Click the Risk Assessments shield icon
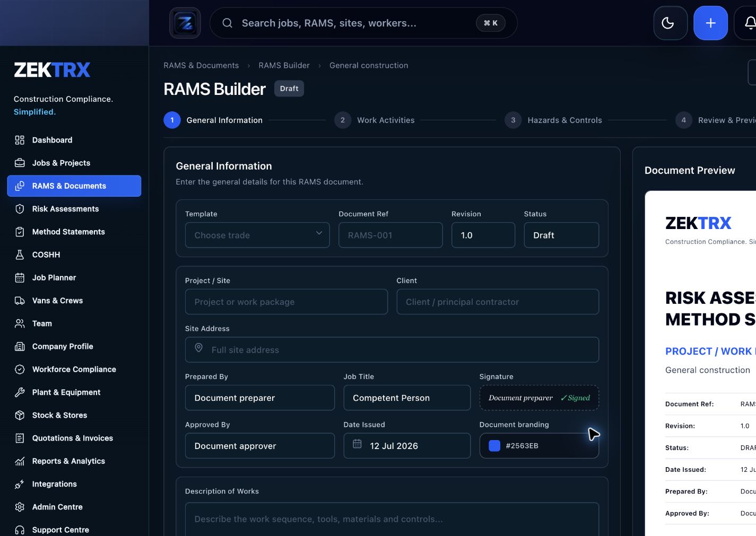 [20, 209]
